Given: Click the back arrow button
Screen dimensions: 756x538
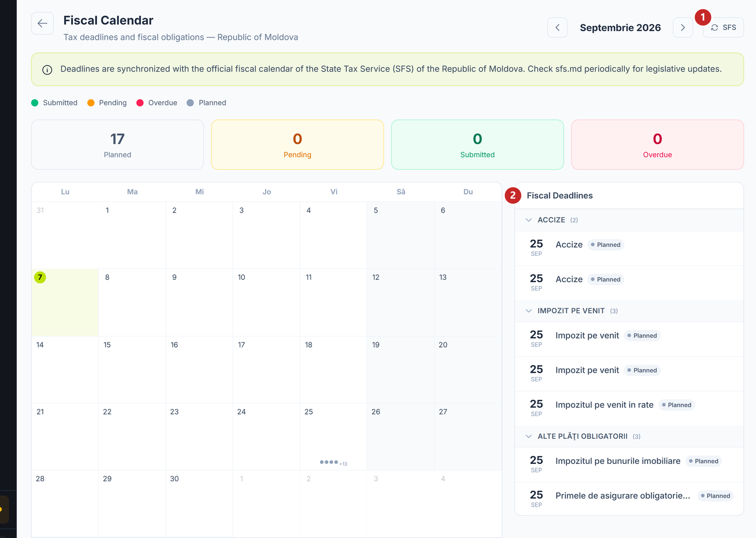Looking at the screenshot, I should pos(42,23).
